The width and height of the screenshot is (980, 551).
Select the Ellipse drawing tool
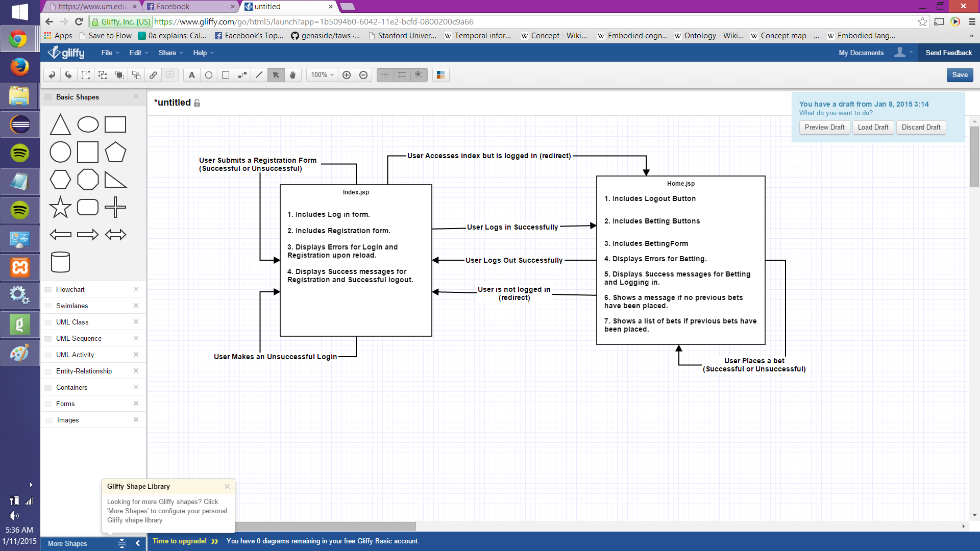(209, 75)
